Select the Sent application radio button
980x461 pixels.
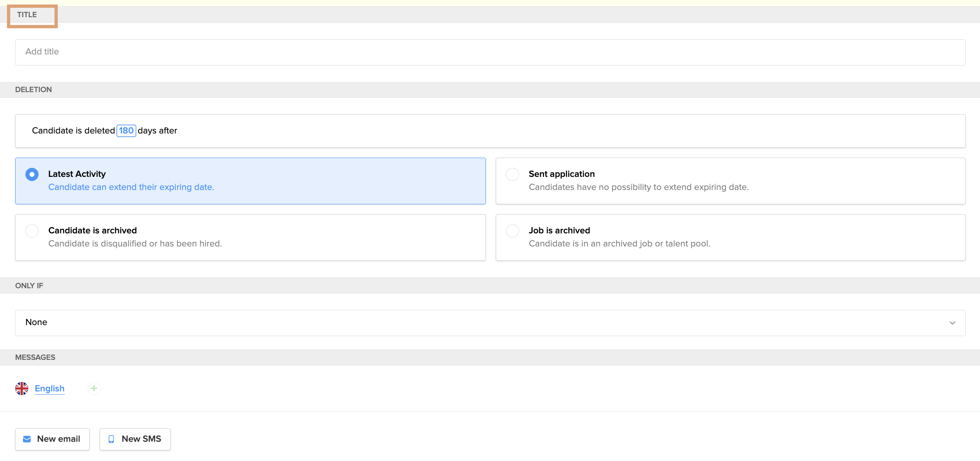[513, 174]
